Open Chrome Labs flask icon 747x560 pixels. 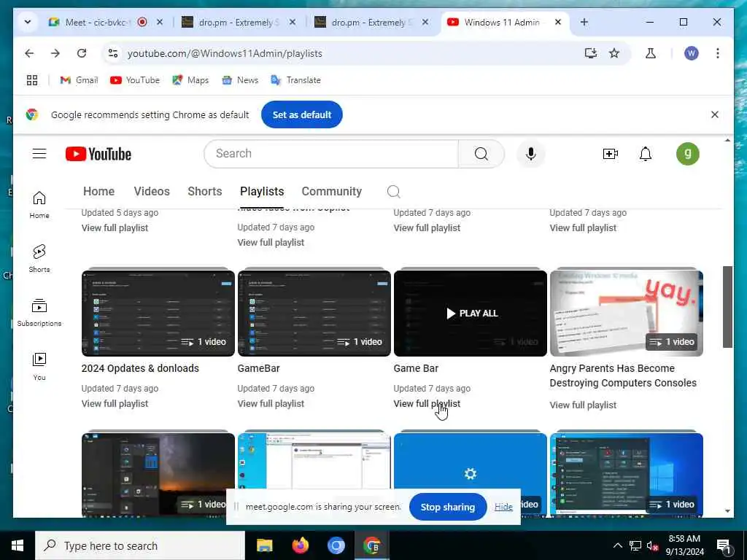pos(650,53)
